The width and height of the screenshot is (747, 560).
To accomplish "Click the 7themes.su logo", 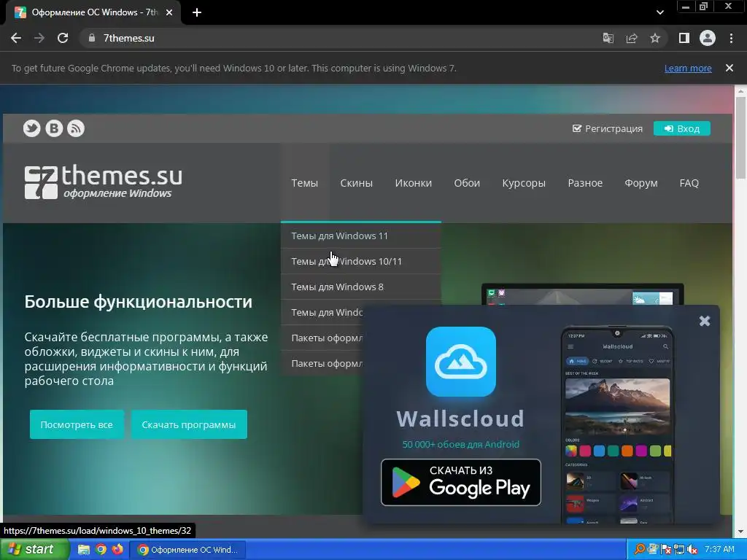I will 104,182.
